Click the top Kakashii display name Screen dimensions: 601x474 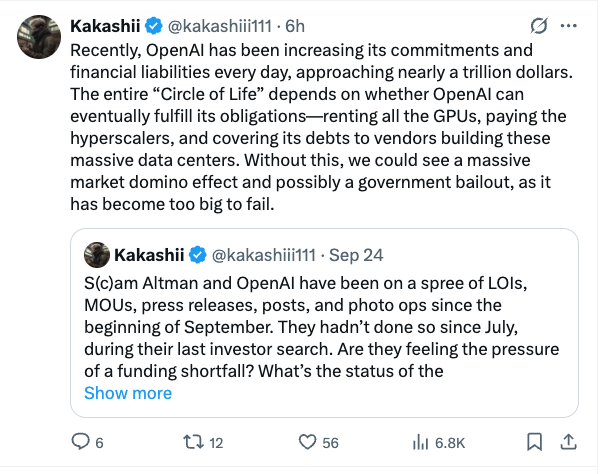coord(105,25)
